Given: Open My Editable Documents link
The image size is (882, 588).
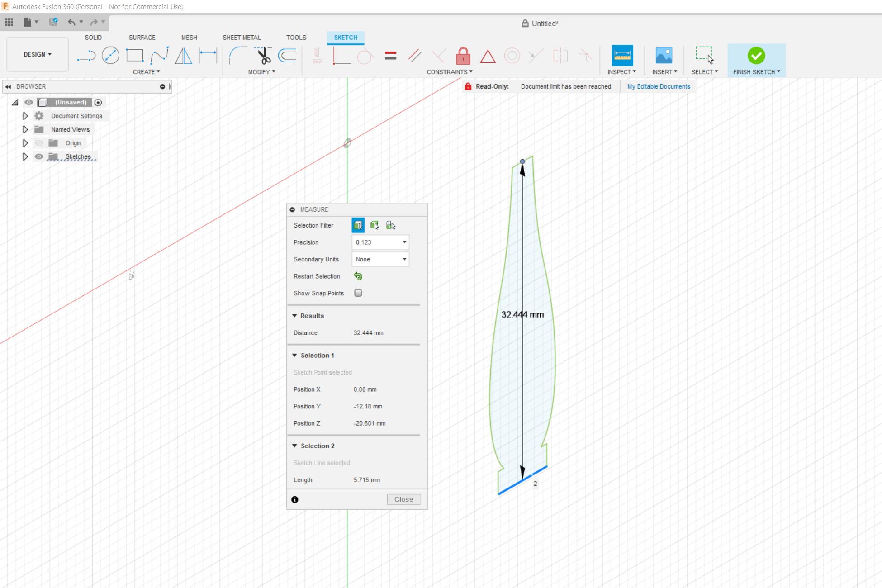Looking at the screenshot, I should [659, 86].
